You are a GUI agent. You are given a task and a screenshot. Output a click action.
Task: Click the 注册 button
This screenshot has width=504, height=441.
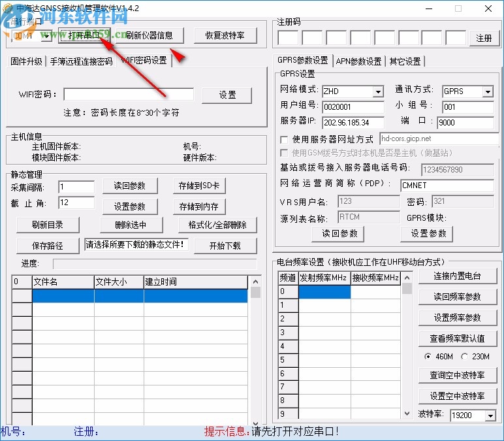click(x=484, y=39)
